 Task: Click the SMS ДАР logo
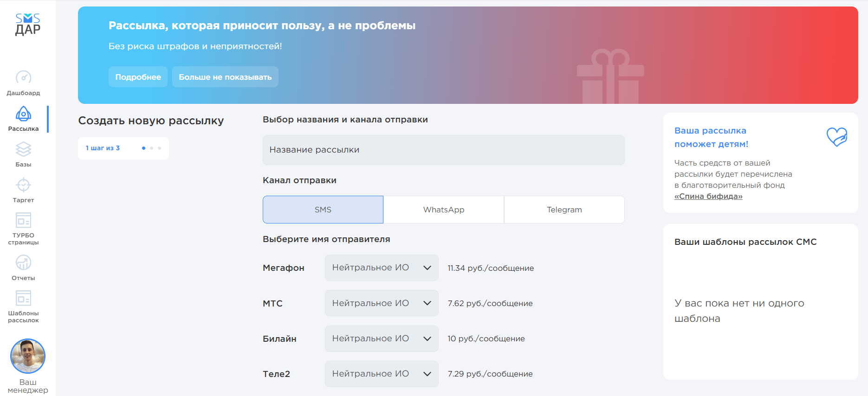pyautogui.click(x=28, y=25)
